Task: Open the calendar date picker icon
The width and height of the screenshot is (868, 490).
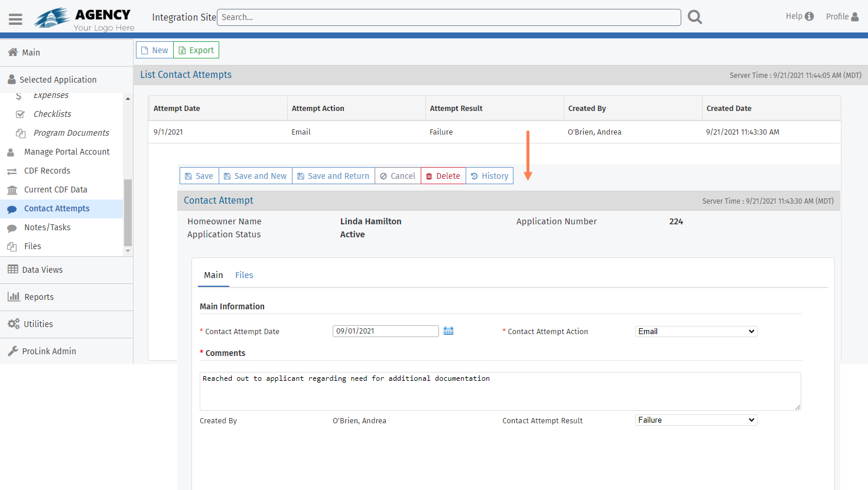Action: 448,331
